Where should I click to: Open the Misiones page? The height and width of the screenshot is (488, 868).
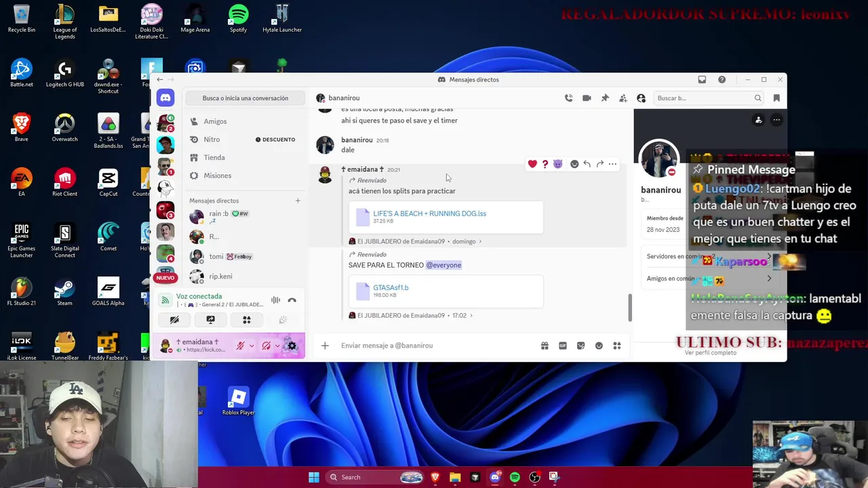(x=245, y=176)
